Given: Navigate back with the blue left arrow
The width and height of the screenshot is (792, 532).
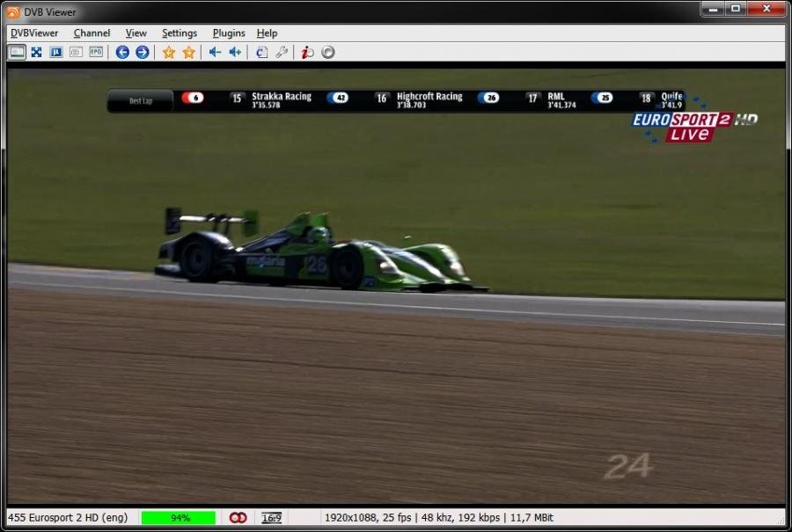Looking at the screenshot, I should (x=122, y=52).
